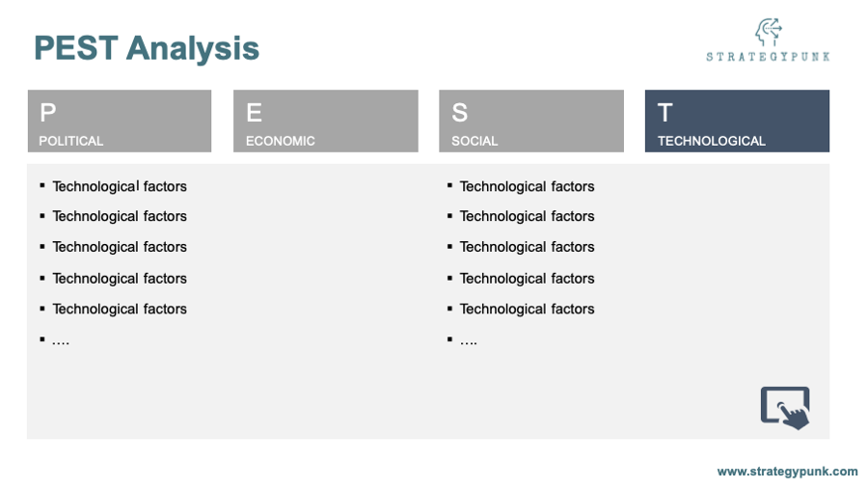Select the dark Technological T header box
Screen dimensions: 868x488
point(738,122)
